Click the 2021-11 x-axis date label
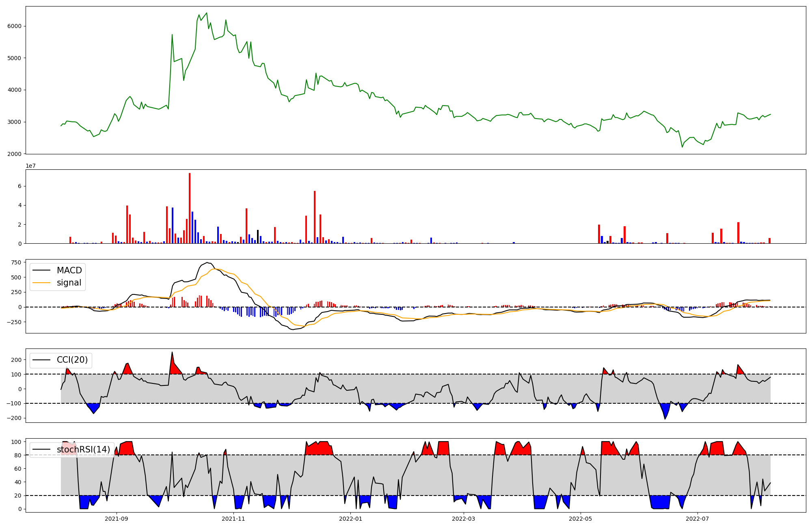Image resolution: width=812 pixels, height=528 pixels. (x=233, y=518)
